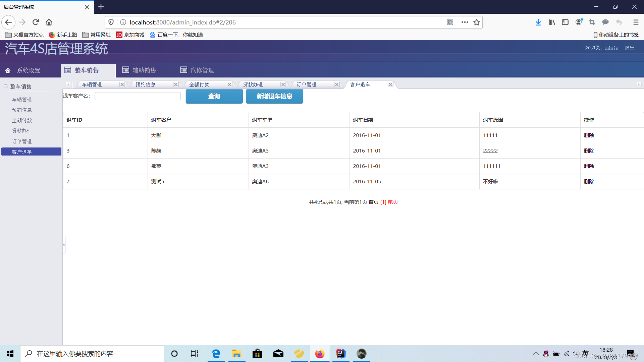Switch to 整车销售 main menu
The image size is (644, 362).
(89, 70)
